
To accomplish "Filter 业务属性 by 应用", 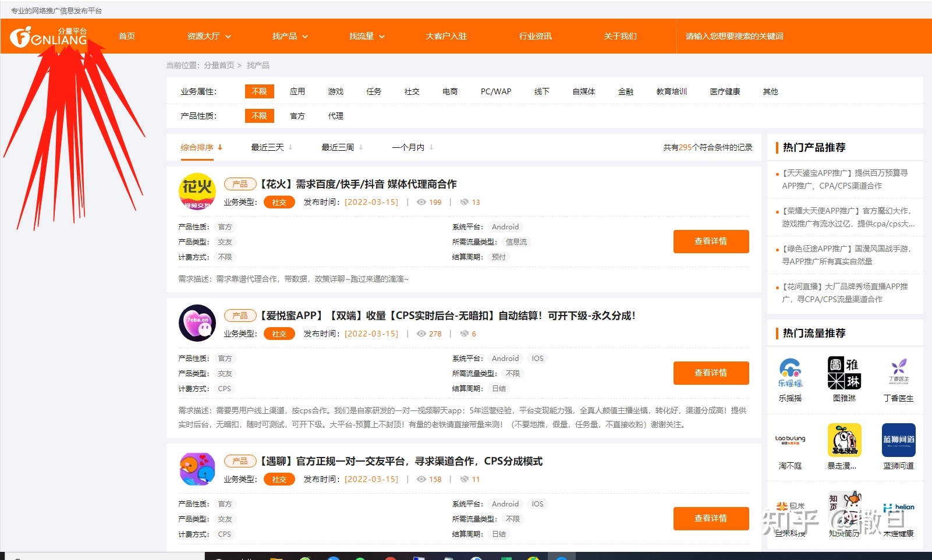I will click(x=297, y=91).
